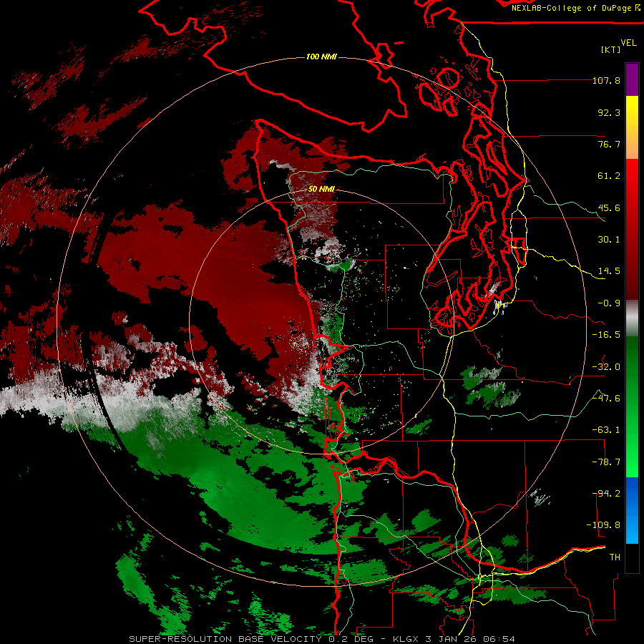Click the 92.3 velocity scale value
Screen dimensions: 644x644
pyautogui.click(x=609, y=112)
